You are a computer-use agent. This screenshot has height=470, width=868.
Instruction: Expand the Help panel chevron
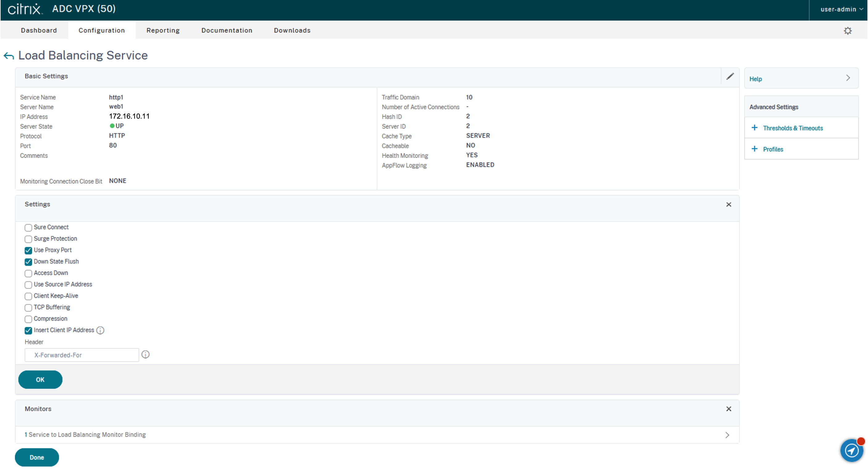coord(848,78)
